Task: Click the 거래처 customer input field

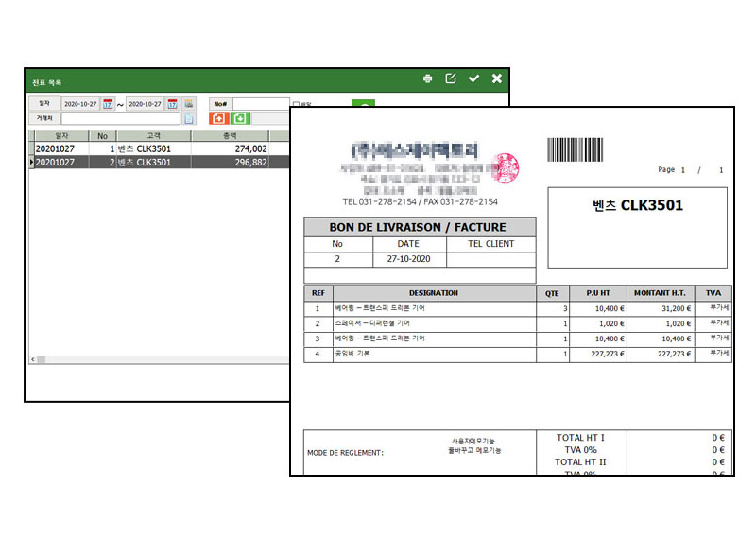Action: click(x=121, y=118)
